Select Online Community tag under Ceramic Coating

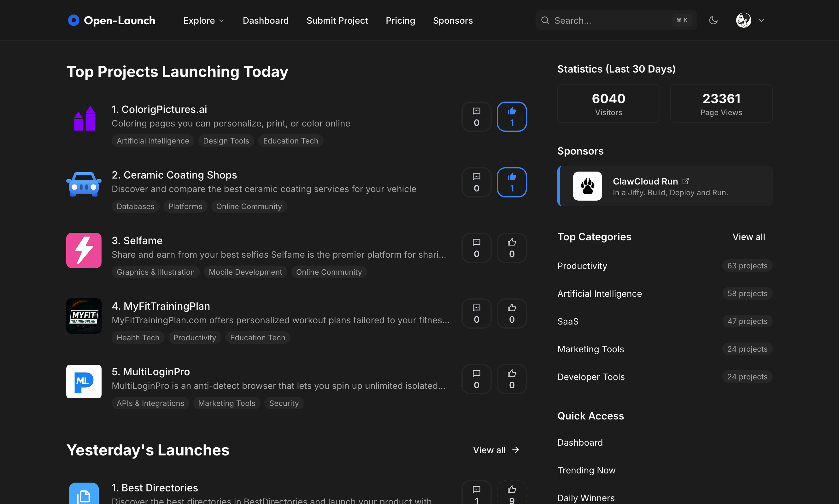coord(249,206)
